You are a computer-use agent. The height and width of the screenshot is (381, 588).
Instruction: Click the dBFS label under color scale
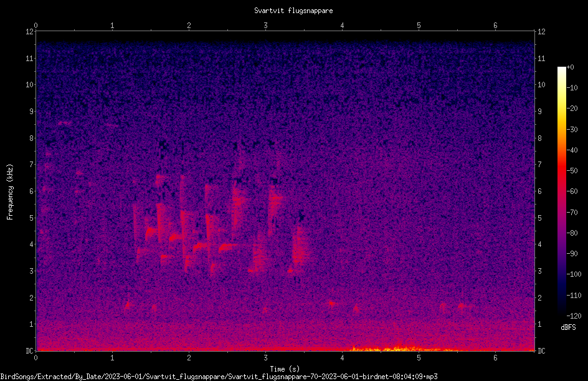[568, 327]
